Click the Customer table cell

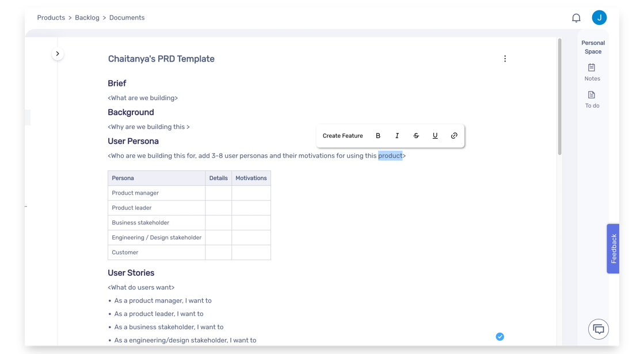pyautogui.click(x=157, y=252)
